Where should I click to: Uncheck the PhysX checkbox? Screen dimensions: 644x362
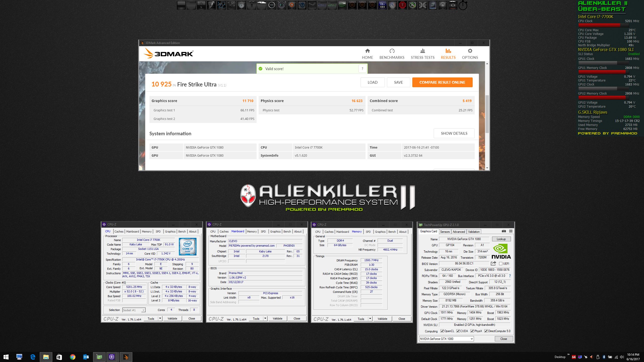pos(472,331)
